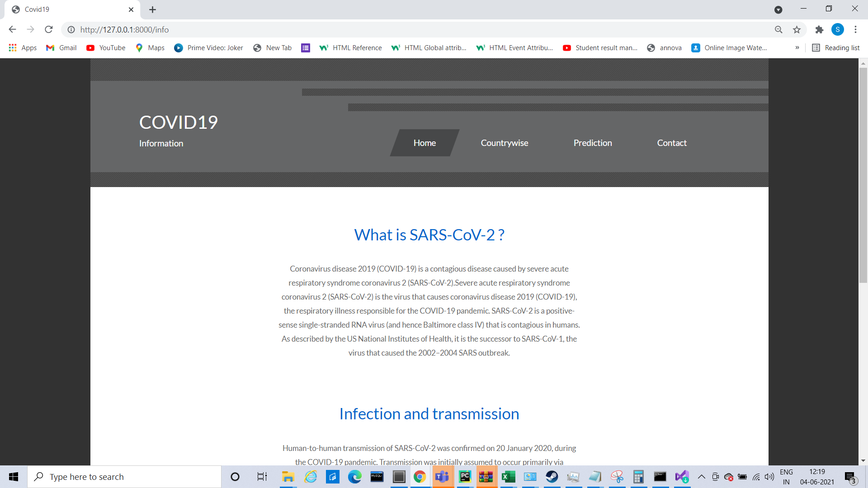Expand hidden bookmarks chevron
868x488 pixels.
(x=797, y=48)
